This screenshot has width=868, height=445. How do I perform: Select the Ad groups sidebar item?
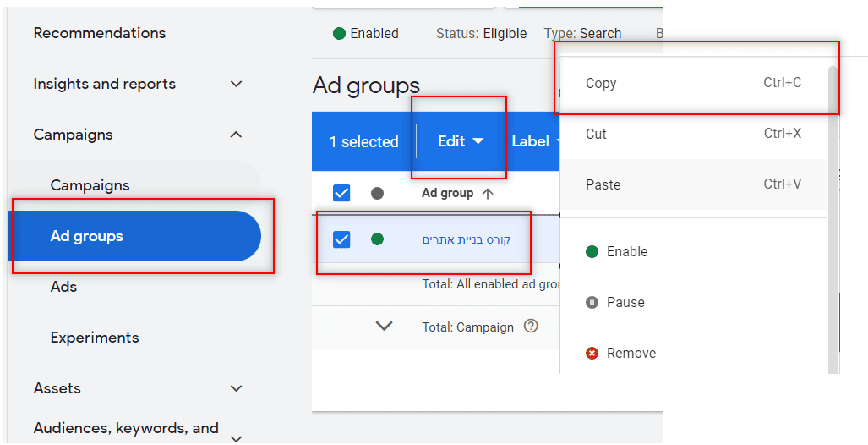click(x=134, y=236)
